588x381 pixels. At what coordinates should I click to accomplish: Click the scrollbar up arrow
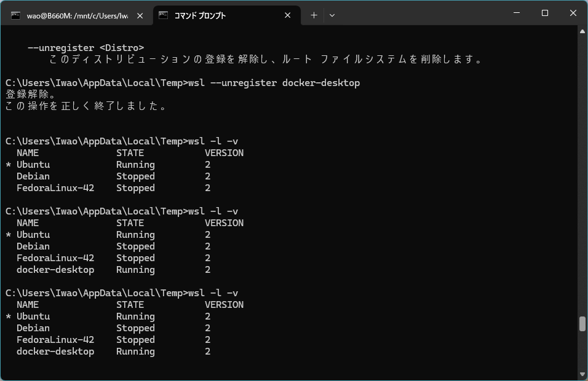point(582,31)
